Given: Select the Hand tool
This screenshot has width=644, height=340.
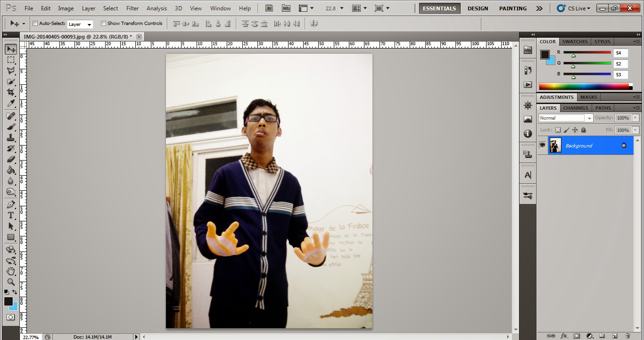Looking at the screenshot, I should pos(11,271).
